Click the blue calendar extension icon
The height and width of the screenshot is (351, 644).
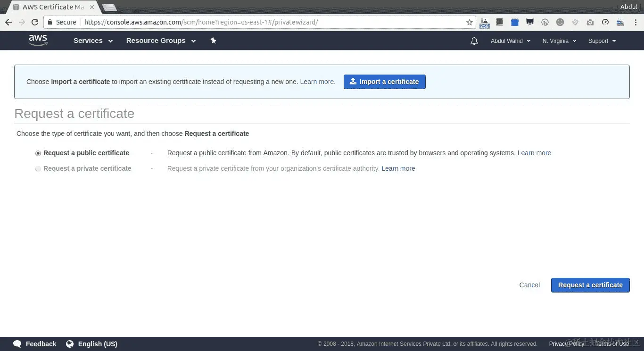(515, 22)
